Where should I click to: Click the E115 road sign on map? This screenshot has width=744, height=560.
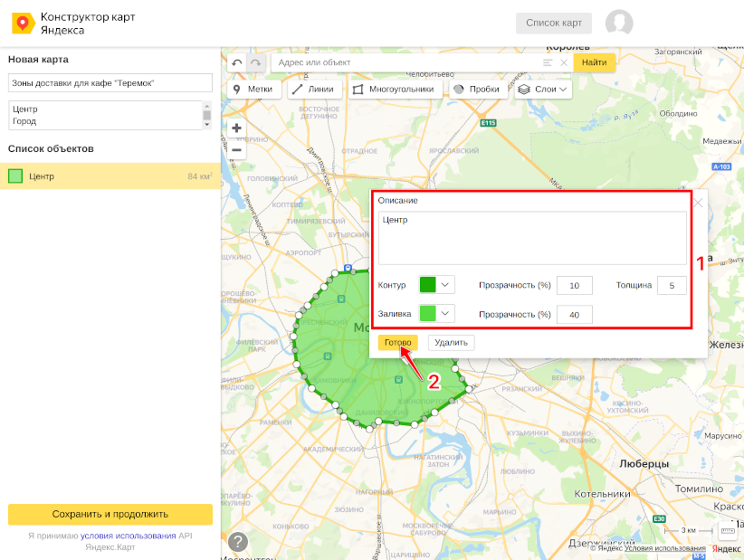tap(488, 123)
